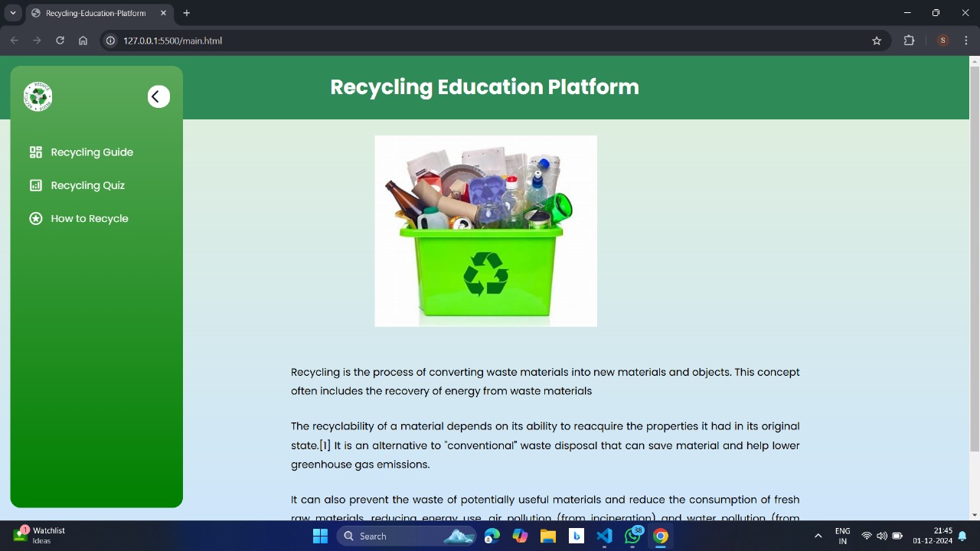Launch File Explorer from the taskbar
The image size is (980, 551).
pos(548,536)
